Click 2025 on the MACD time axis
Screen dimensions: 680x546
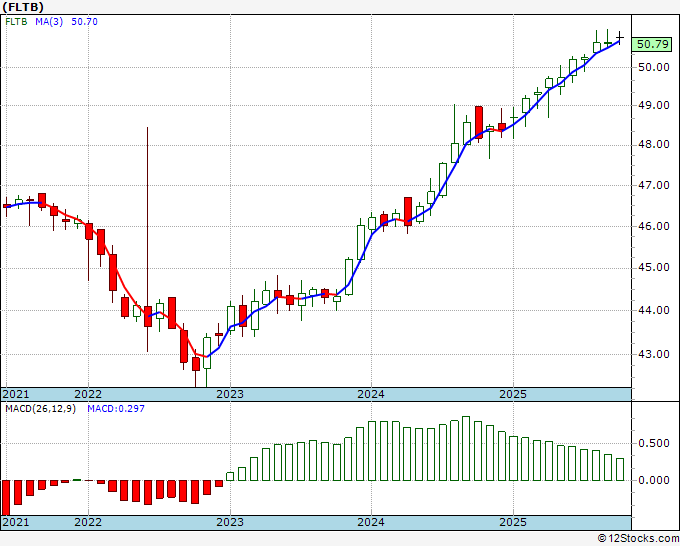(x=513, y=522)
